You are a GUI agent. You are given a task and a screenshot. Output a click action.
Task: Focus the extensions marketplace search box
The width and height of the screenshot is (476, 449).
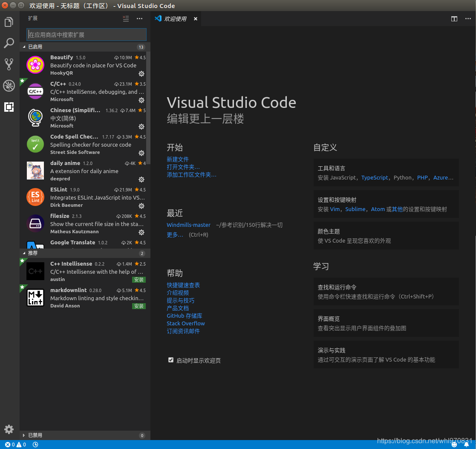tap(87, 35)
